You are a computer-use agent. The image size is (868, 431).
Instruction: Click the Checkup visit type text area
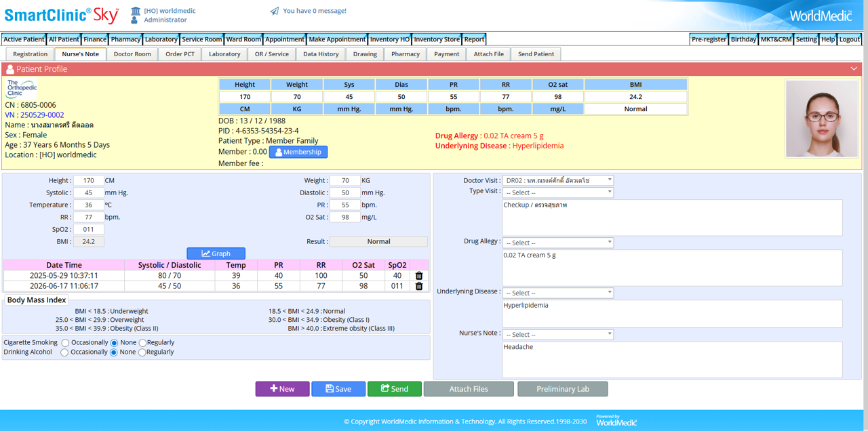[672, 218]
